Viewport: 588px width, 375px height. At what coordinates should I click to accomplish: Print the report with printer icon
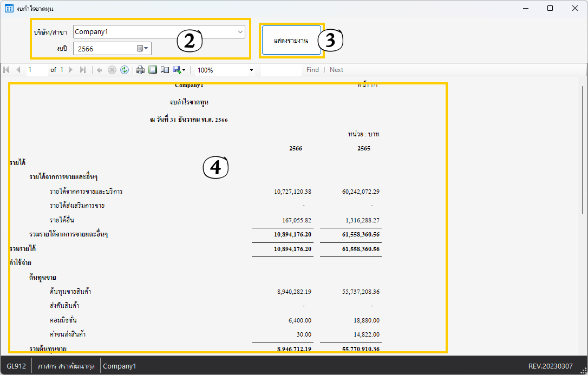[x=140, y=70]
